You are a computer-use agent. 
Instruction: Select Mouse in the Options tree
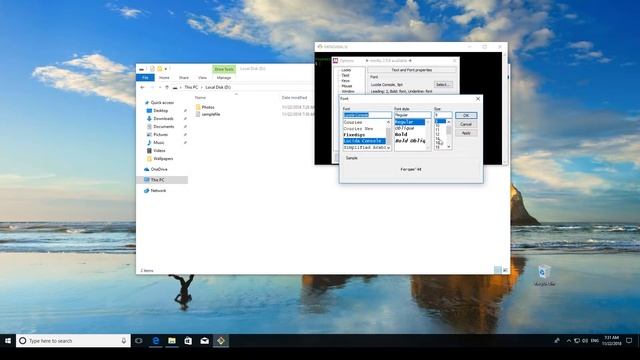(x=347, y=86)
